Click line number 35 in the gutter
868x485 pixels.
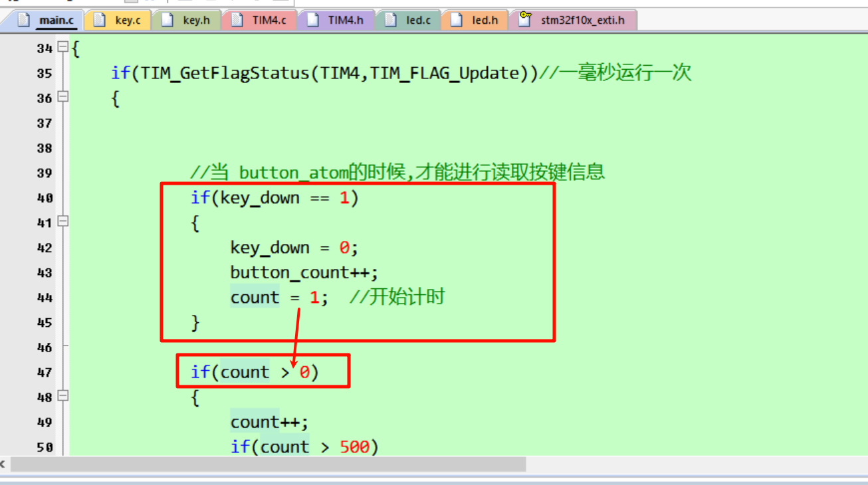tap(45, 73)
